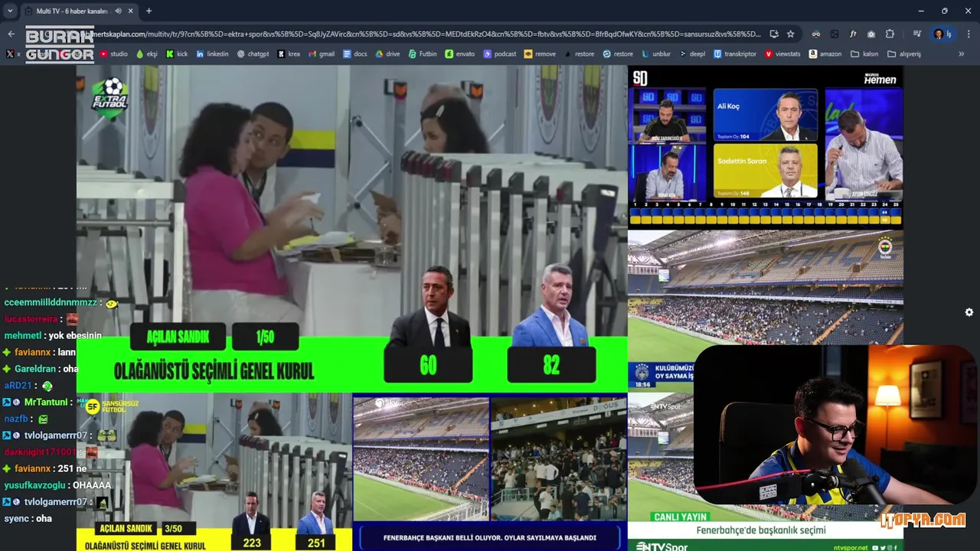980x551 pixels.
Task: Close the Multi TV tab
Action: [x=130, y=11]
